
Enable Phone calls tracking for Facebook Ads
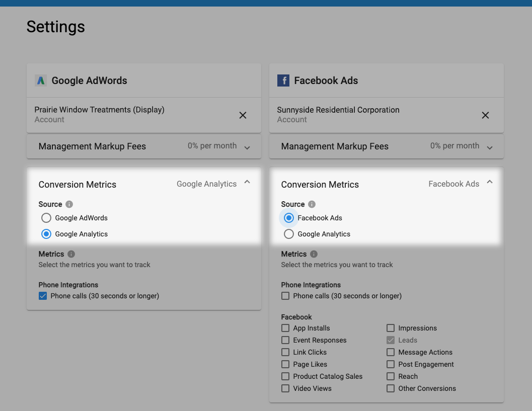pos(285,296)
